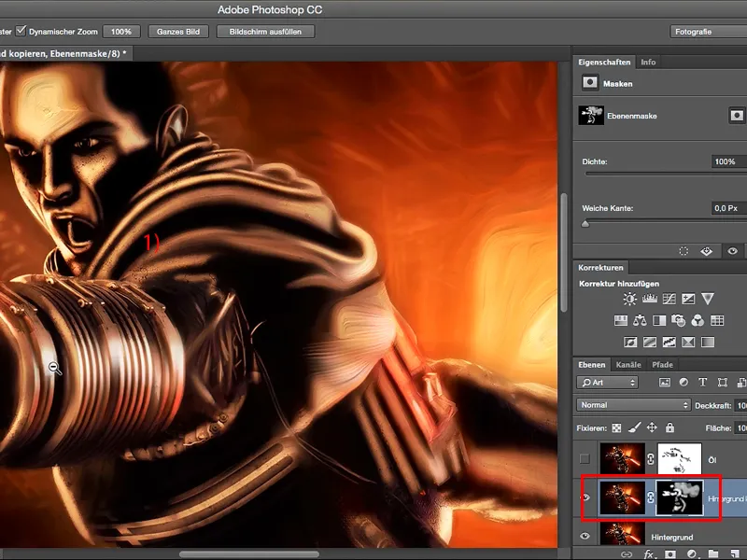
Task: Add a Levels adjustment from Korrekturen
Action: tap(649, 299)
